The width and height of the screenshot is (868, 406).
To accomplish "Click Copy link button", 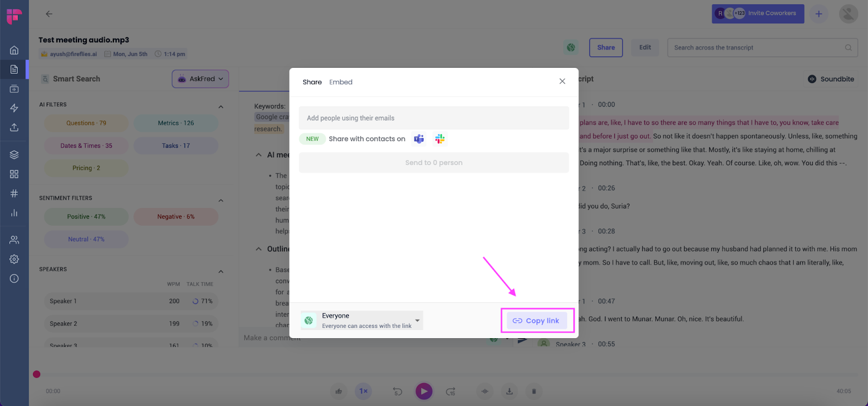I will tap(537, 321).
